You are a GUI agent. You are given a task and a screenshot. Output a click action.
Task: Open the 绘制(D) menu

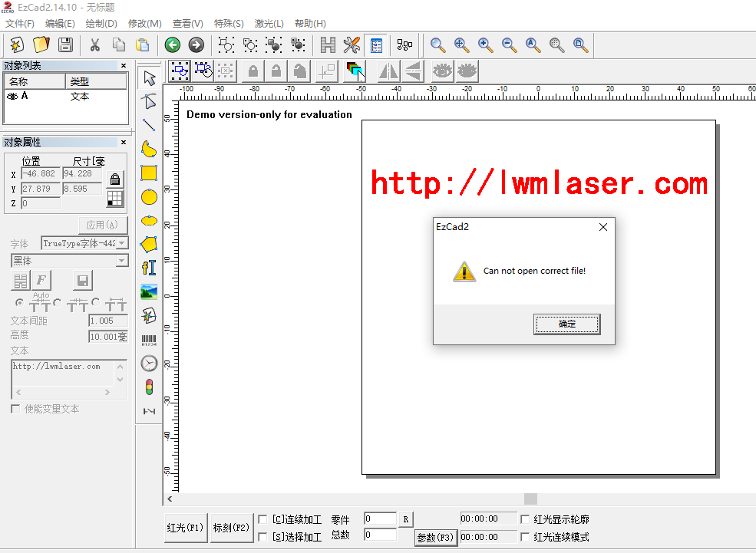tap(101, 24)
